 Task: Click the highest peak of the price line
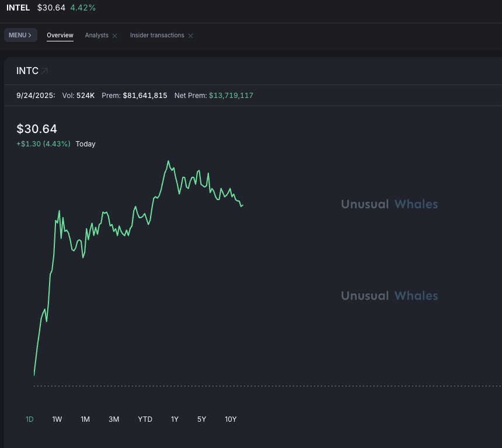tap(168, 161)
